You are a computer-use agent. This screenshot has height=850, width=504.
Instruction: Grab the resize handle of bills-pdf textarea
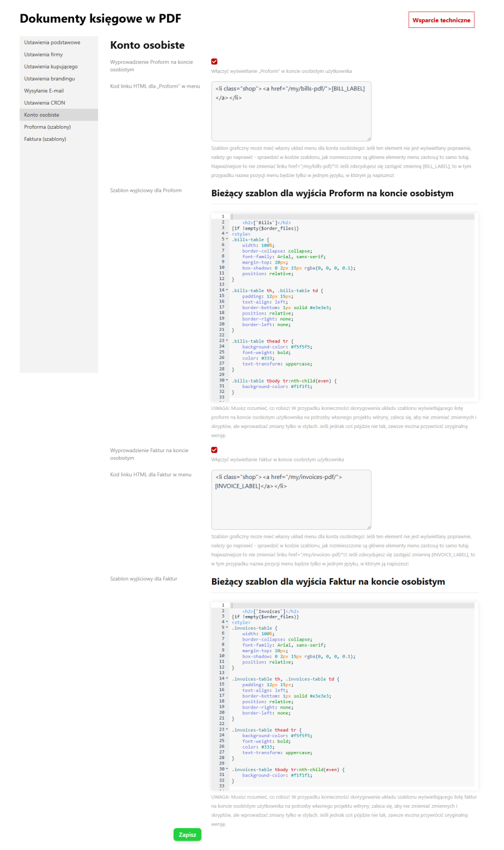coord(369,139)
